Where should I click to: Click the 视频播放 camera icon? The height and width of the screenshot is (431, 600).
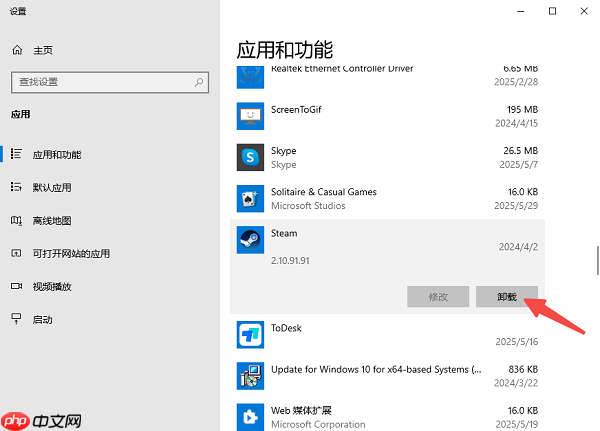coord(16,286)
